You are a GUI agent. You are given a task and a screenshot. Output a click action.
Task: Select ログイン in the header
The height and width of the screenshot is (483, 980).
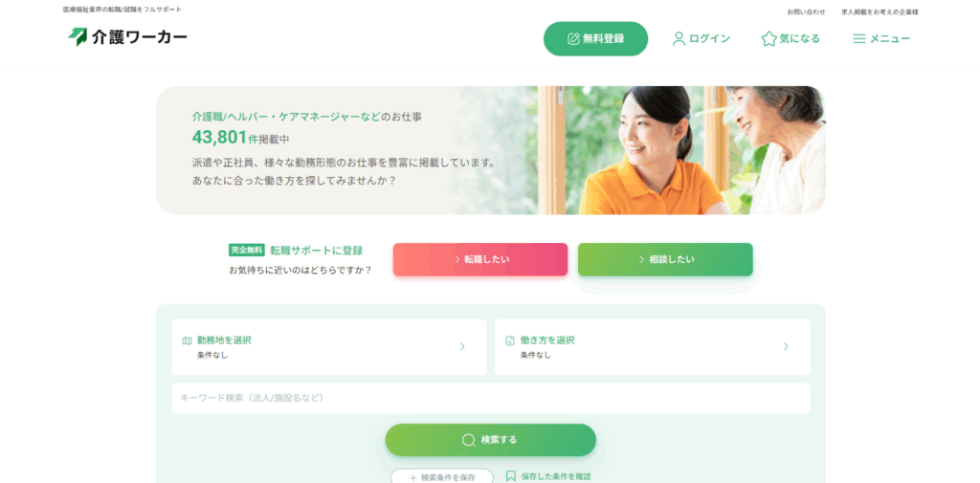[x=702, y=39]
